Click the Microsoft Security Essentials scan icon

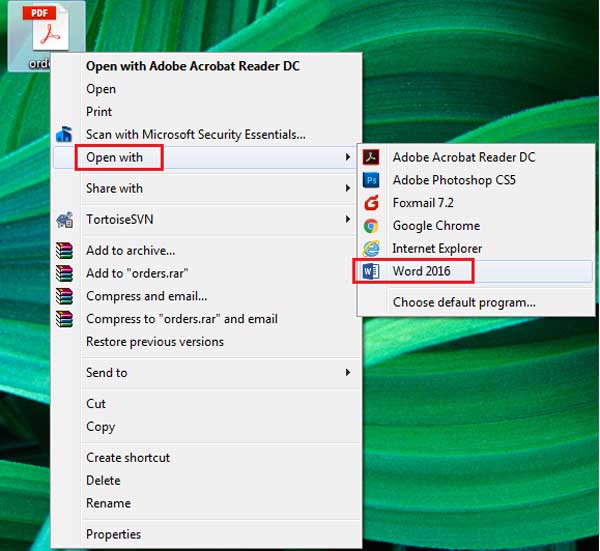pyautogui.click(x=64, y=134)
